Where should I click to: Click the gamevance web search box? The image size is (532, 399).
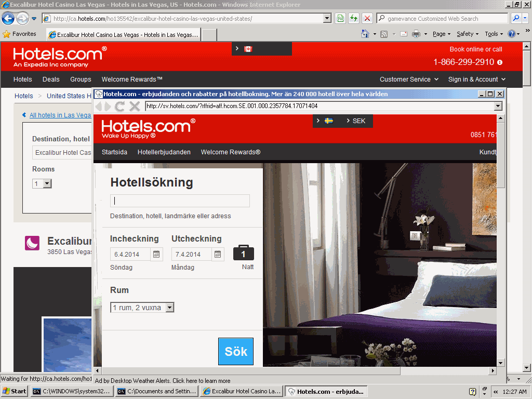pos(443,19)
